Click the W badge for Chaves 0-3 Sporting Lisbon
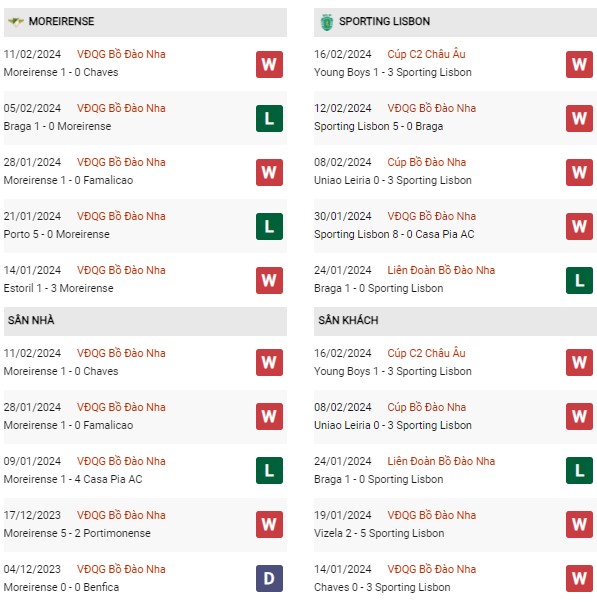The height and width of the screenshot is (602, 597). pos(579,578)
